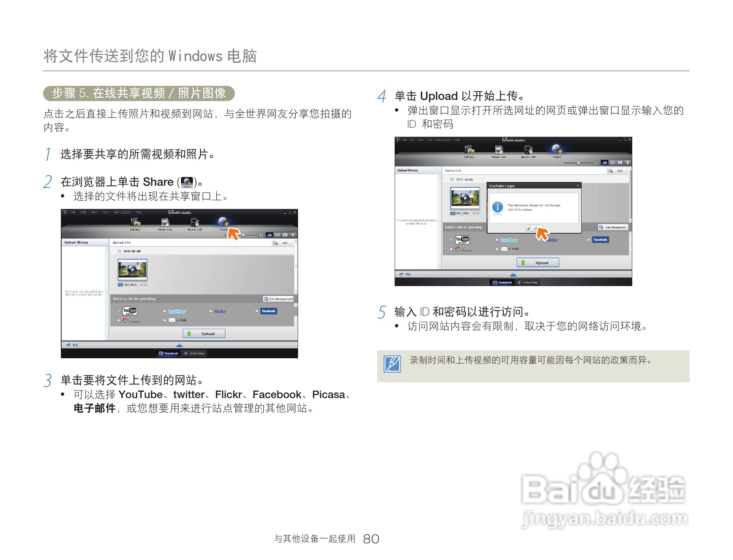Click the HDV_0063 video thumbnail under 2012-01-04

point(132,270)
